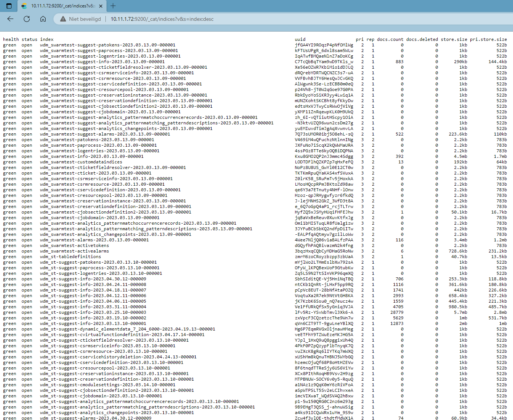Click the Elasticsearch favicon on the tab

(24, 6)
